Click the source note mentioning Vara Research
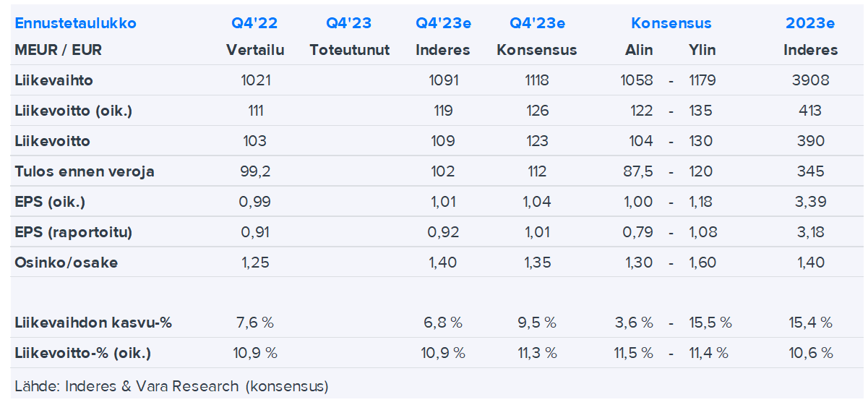This screenshot has width=868, height=405. tap(171, 385)
